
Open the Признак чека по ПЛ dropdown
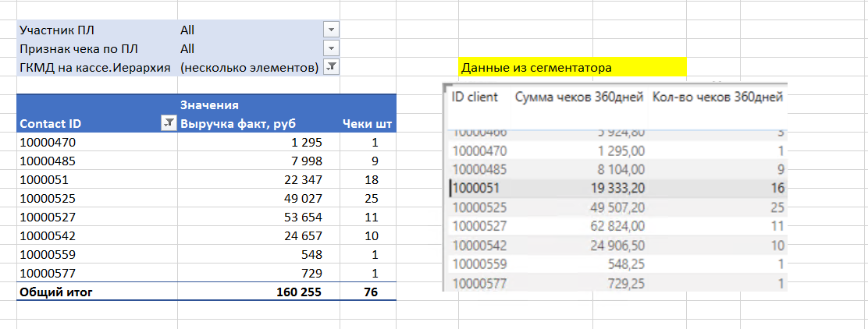pyautogui.click(x=331, y=48)
